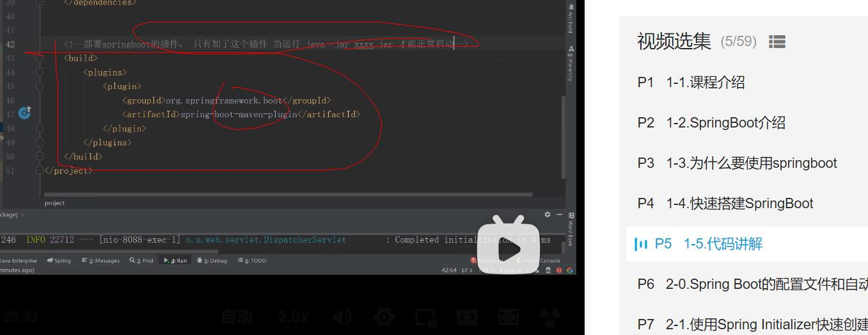Toggle the episode list view icon
Viewport: 868px width, 335px height.
[x=777, y=42]
